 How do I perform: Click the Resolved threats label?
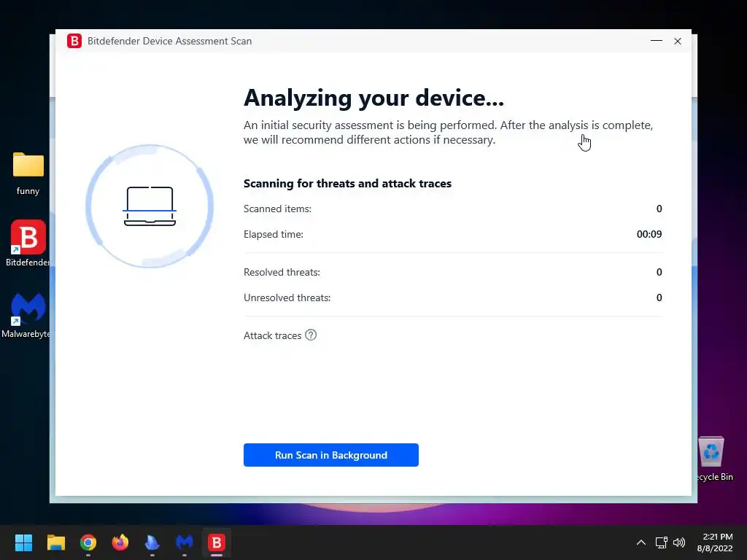tap(282, 272)
